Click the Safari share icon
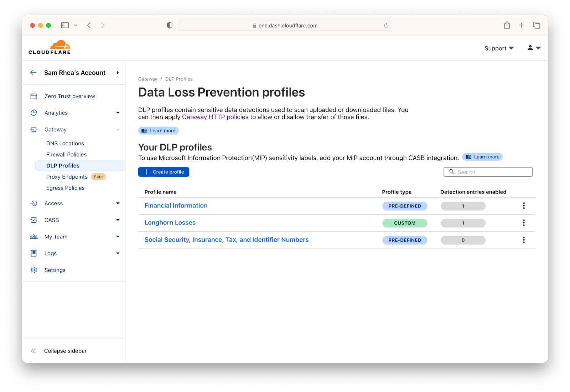 (x=507, y=25)
